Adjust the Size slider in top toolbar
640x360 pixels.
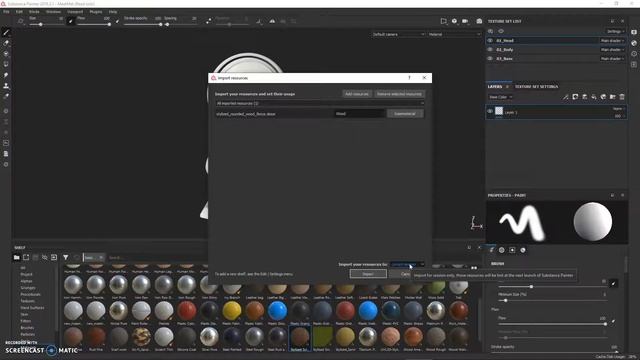46,24
